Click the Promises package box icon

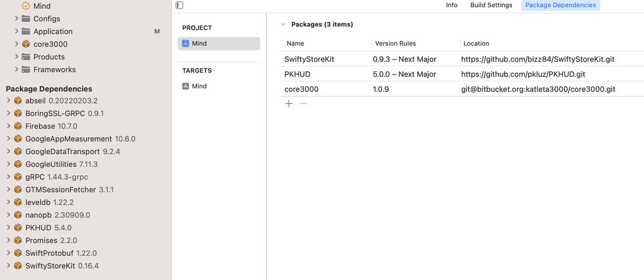tap(18, 240)
